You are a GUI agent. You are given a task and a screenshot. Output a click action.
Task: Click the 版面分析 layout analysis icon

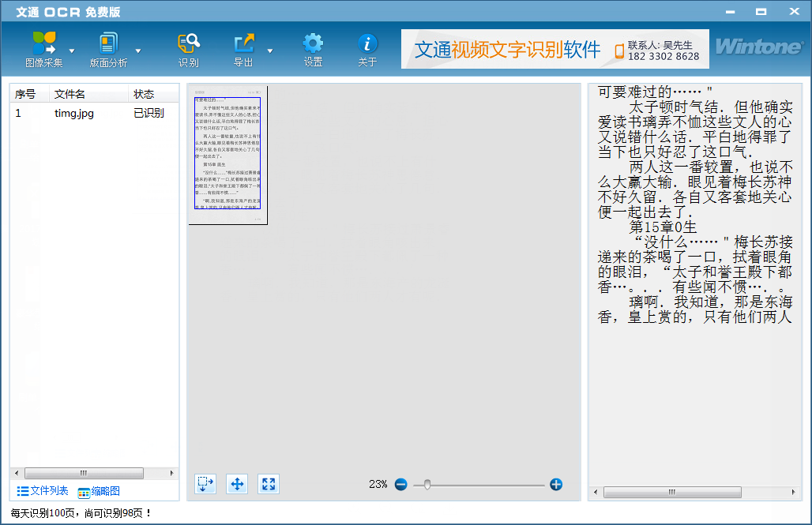pyautogui.click(x=108, y=44)
